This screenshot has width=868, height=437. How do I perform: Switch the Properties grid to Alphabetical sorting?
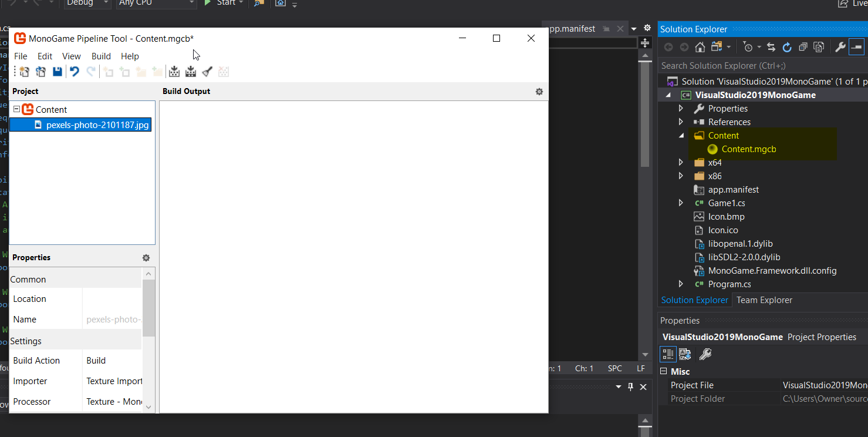click(x=685, y=354)
